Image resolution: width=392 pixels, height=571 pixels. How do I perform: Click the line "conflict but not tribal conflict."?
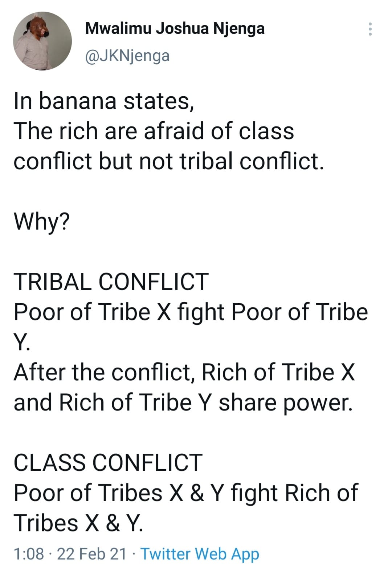(x=168, y=161)
